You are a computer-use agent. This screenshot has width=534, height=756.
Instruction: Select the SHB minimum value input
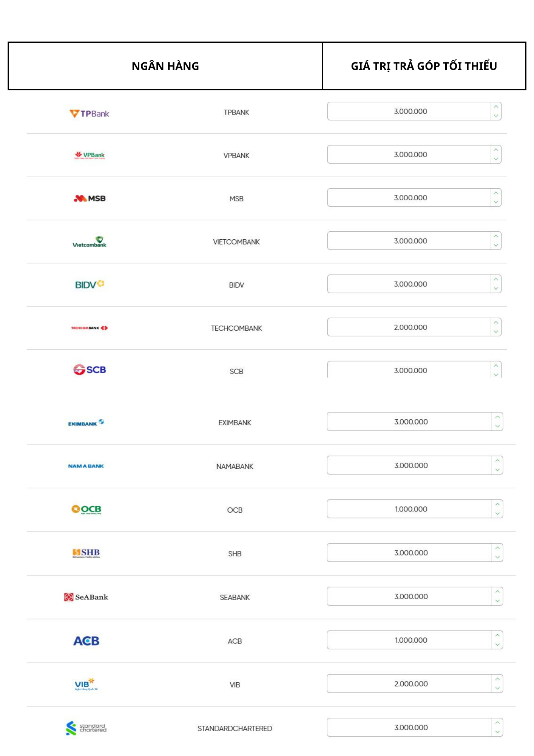click(x=410, y=553)
